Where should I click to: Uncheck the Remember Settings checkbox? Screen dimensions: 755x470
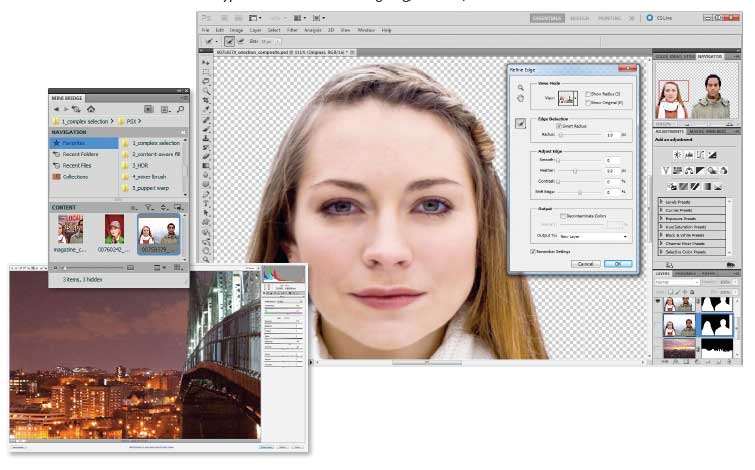point(531,251)
